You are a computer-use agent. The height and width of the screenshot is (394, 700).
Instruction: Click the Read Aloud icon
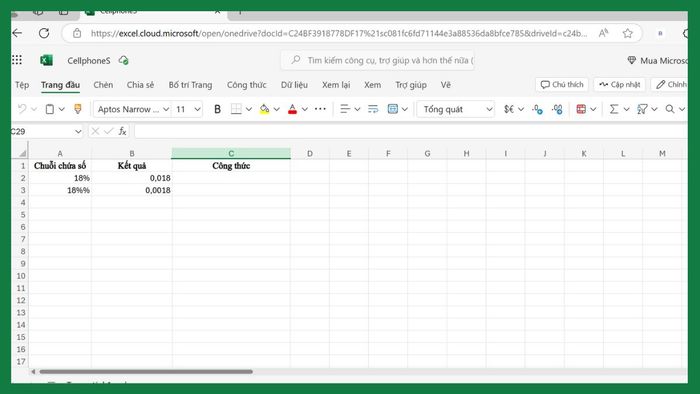pyautogui.click(x=604, y=33)
